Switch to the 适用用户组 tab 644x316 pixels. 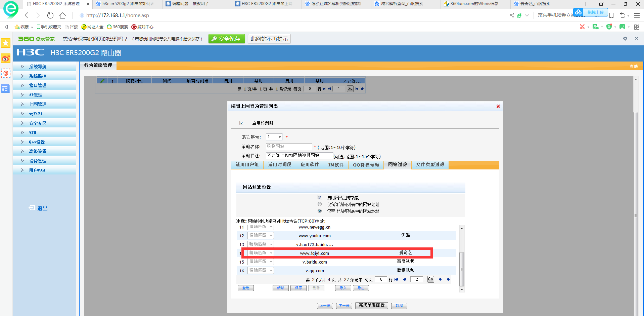click(x=247, y=165)
